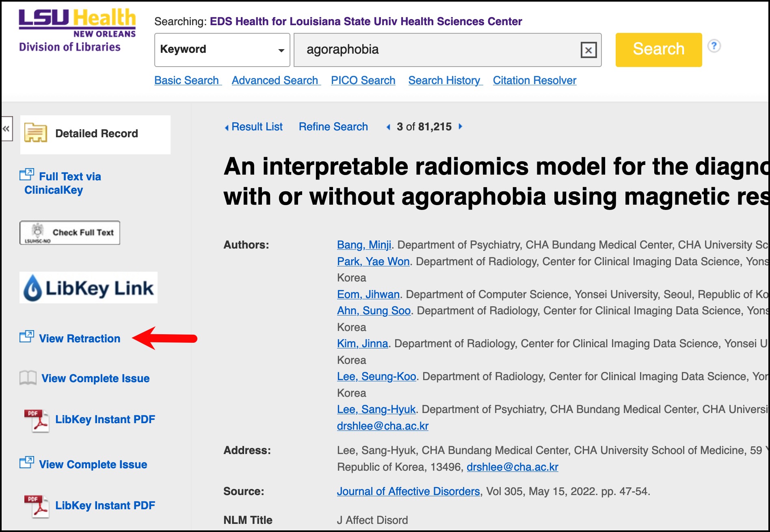The height and width of the screenshot is (532, 770).
Task: Switch to Advanced Search
Action: [275, 80]
